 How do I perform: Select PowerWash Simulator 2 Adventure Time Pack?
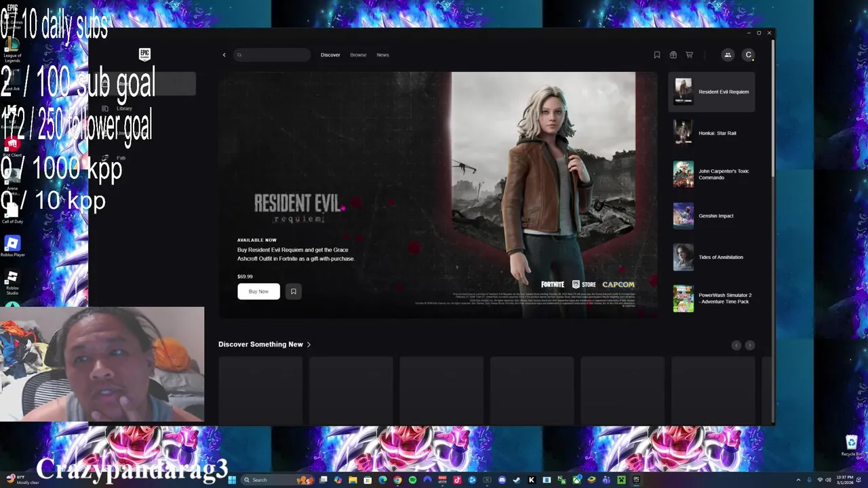point(711,298)
